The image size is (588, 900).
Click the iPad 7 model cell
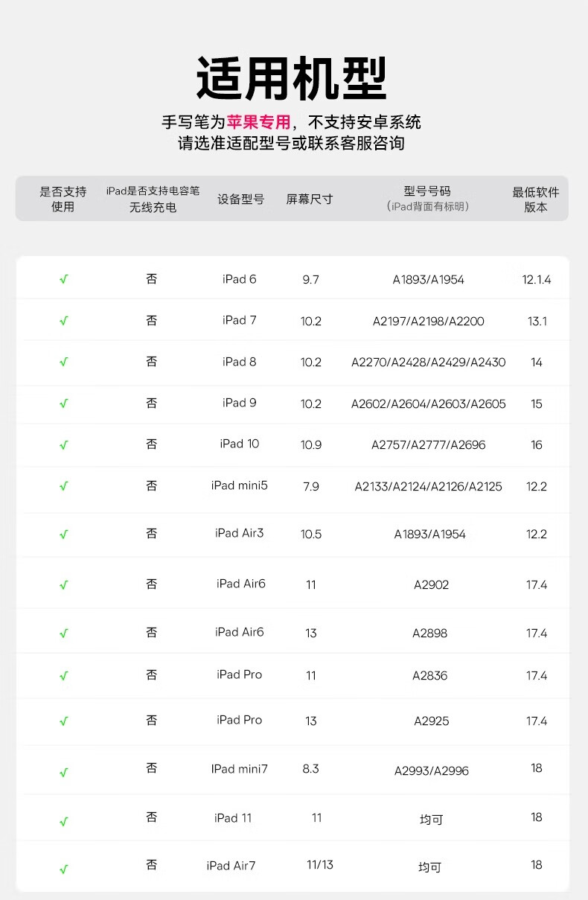239,320
